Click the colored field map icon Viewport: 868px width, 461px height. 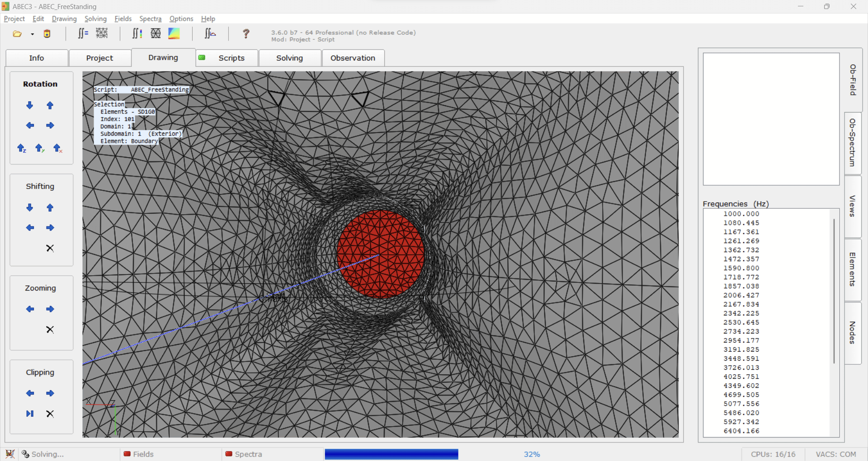tap(174, 33)
